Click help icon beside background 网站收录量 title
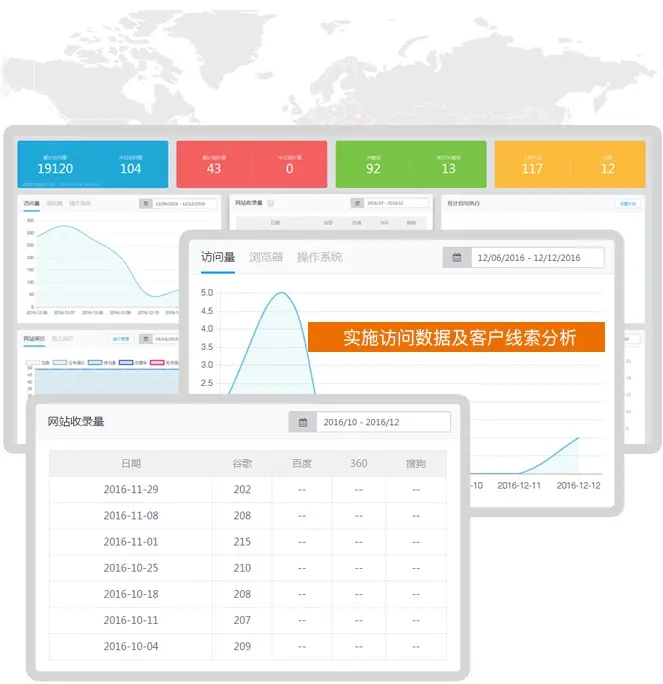Screen dimensions: 663x684 pos(271,203)
